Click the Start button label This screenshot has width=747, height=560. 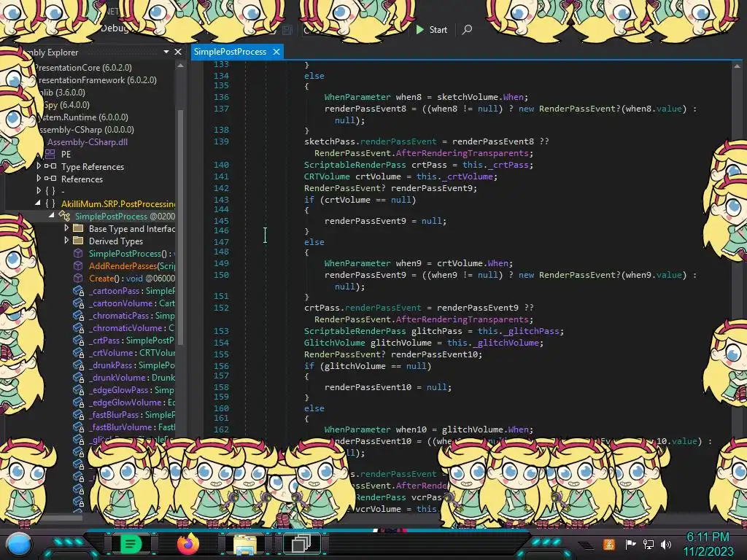point(438,29)
